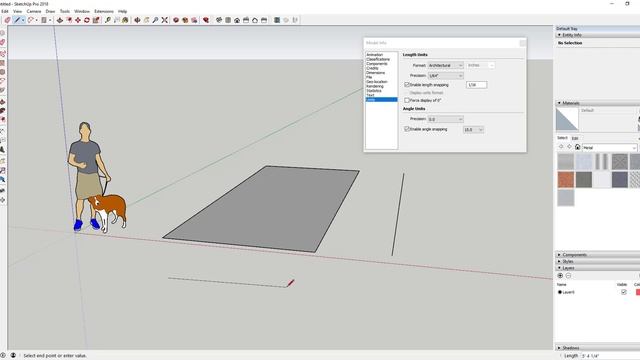640x360 pixels.
Task: Open the Format Architectural dropdown
Action: coord(445,65)
